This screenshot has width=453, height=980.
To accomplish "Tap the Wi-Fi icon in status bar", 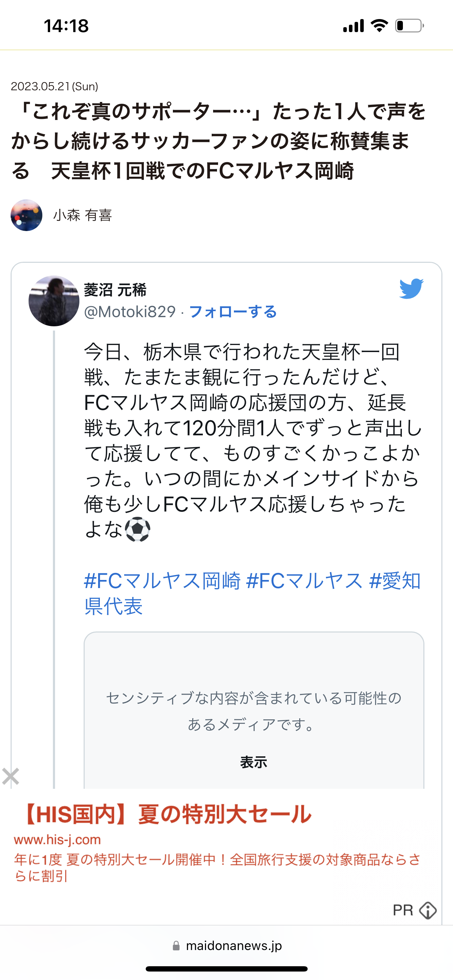I will pos(379,26).
